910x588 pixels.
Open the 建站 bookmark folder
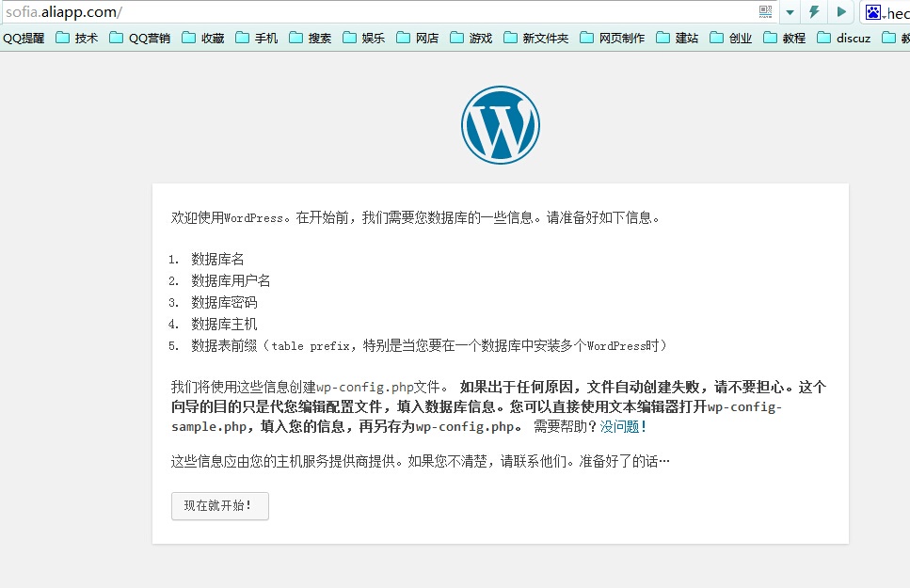678,39
